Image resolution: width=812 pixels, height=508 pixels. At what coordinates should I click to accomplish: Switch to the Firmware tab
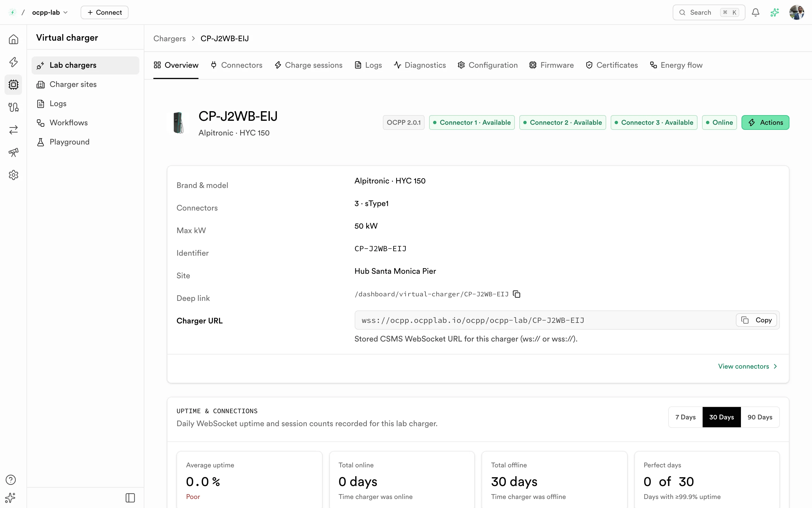coord(551,65)
